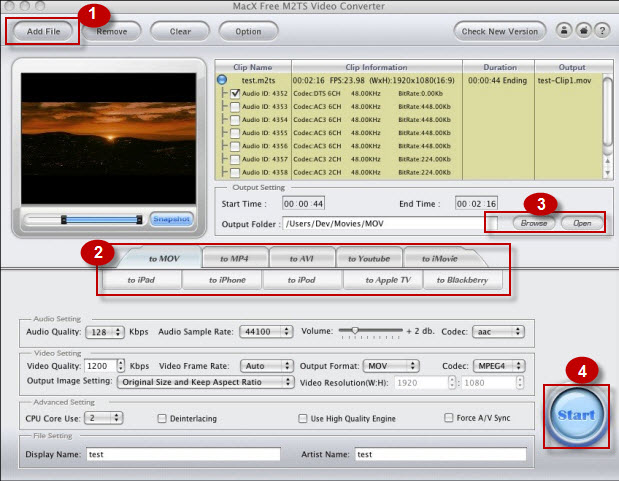619x481 pixels.
Task: Check Audio ID 4358 checkbox
Action: click(x=235, y=172)
